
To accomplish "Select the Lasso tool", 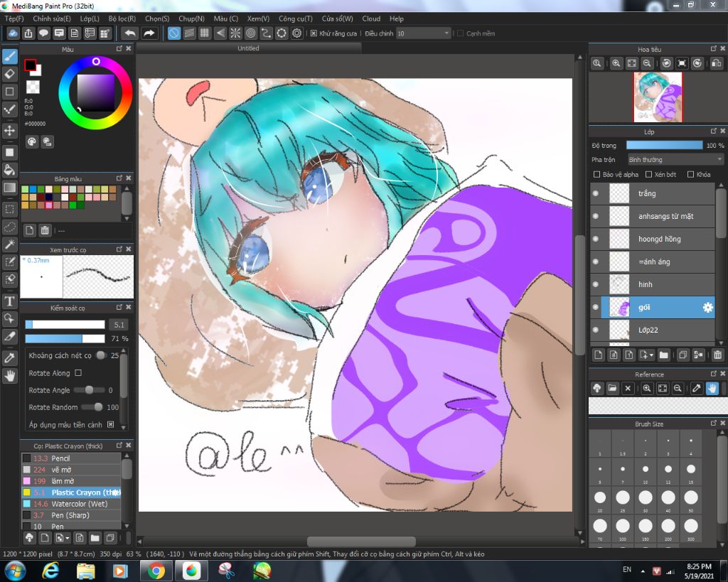I will [10, 227].
